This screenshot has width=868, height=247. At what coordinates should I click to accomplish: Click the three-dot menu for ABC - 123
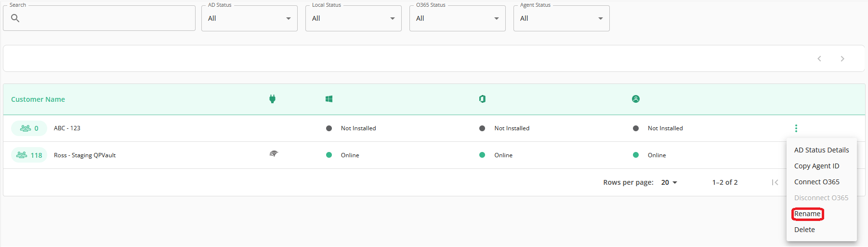796,128
